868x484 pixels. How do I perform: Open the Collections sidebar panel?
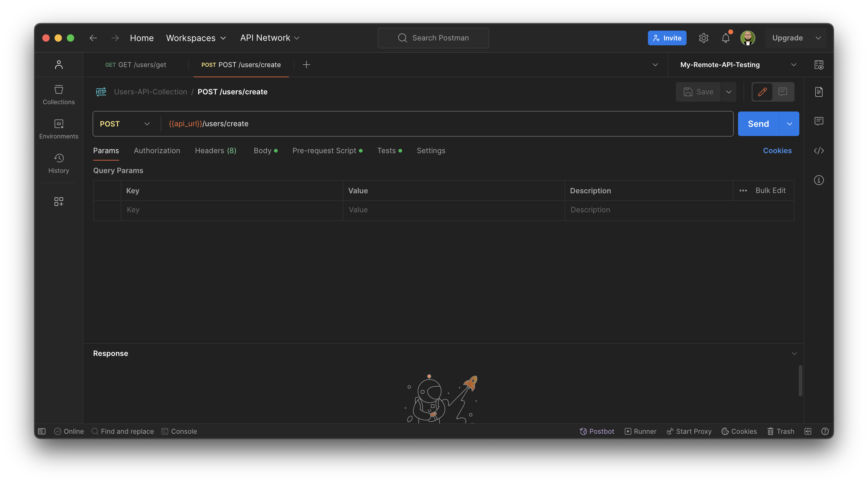59,95
